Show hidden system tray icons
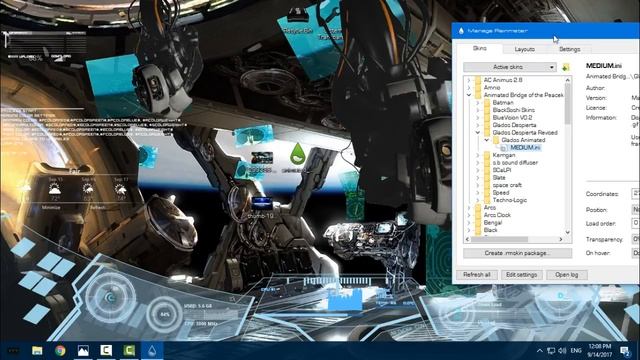This screenshot has height=360, width=640. pyautogui.click(x=540, y=351)
